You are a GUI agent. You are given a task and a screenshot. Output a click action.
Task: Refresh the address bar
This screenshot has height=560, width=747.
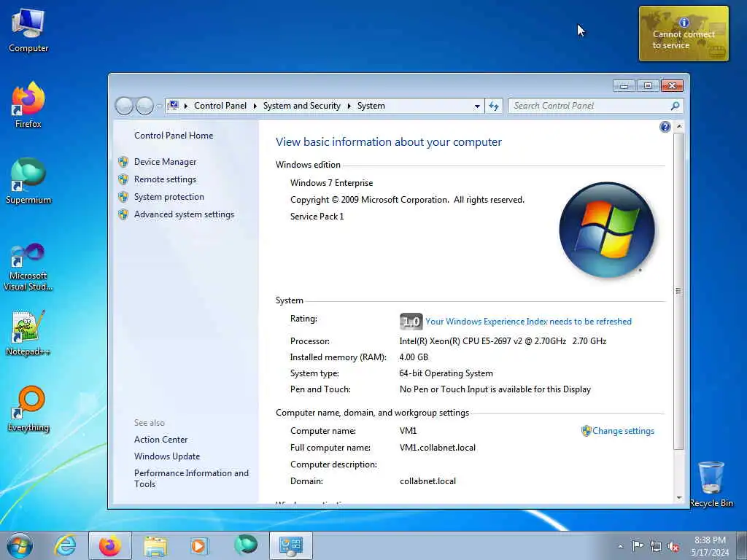coord(494,106)
